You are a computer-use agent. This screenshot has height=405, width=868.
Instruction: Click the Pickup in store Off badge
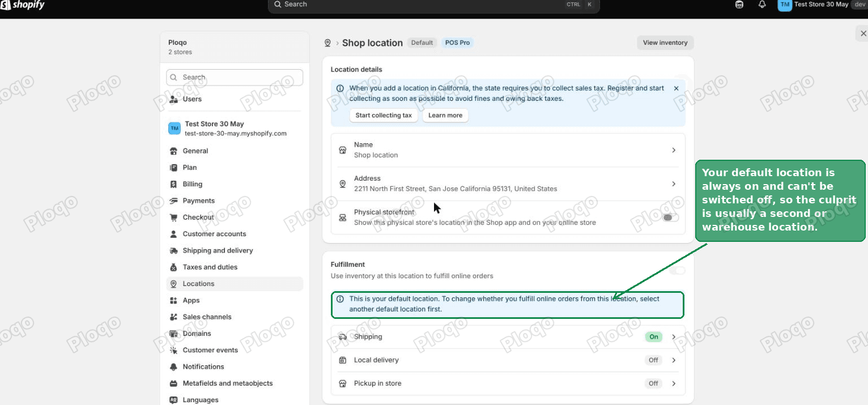pyautogui.click(x=653, y=383)
